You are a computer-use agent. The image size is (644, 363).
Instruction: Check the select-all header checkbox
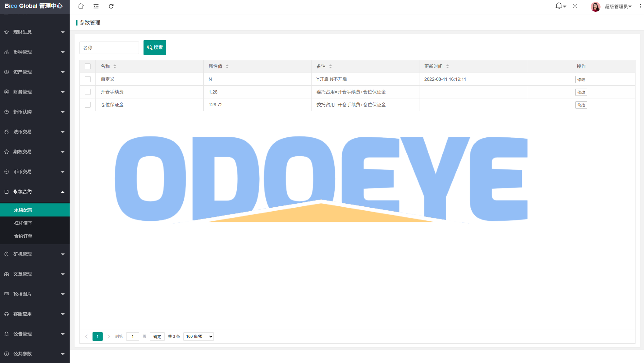88,66
